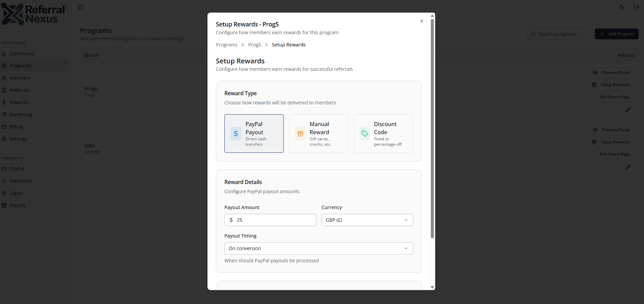Toggle the sidebar collapse icon
The image size is (644, 304).
[x=81, y=7]
